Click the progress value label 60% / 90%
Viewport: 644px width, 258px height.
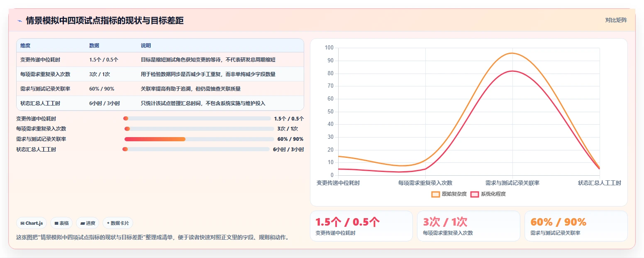(x=290, y=139)
